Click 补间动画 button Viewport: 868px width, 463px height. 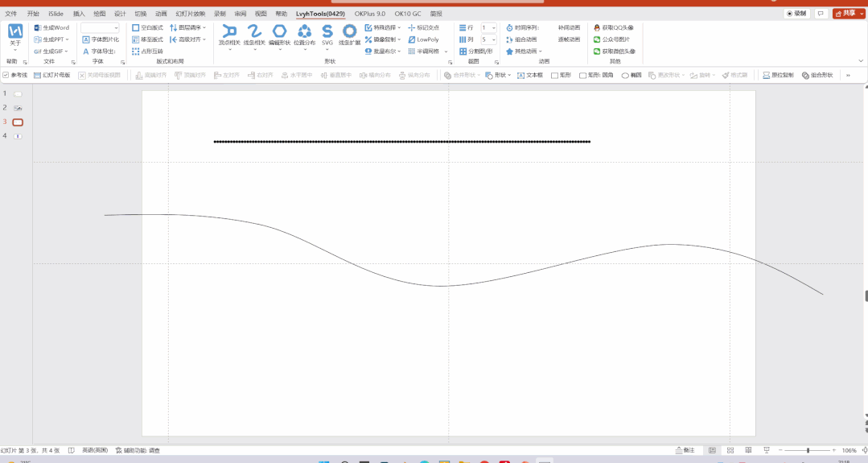coord(569,27)
